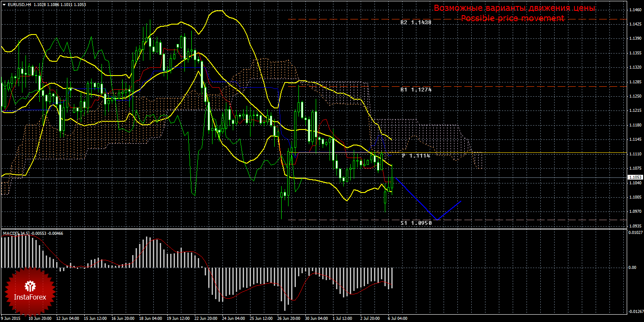644x322 pixels.
Task: Click the R2 1.1438 resistance label
Action: coord(416,22)
